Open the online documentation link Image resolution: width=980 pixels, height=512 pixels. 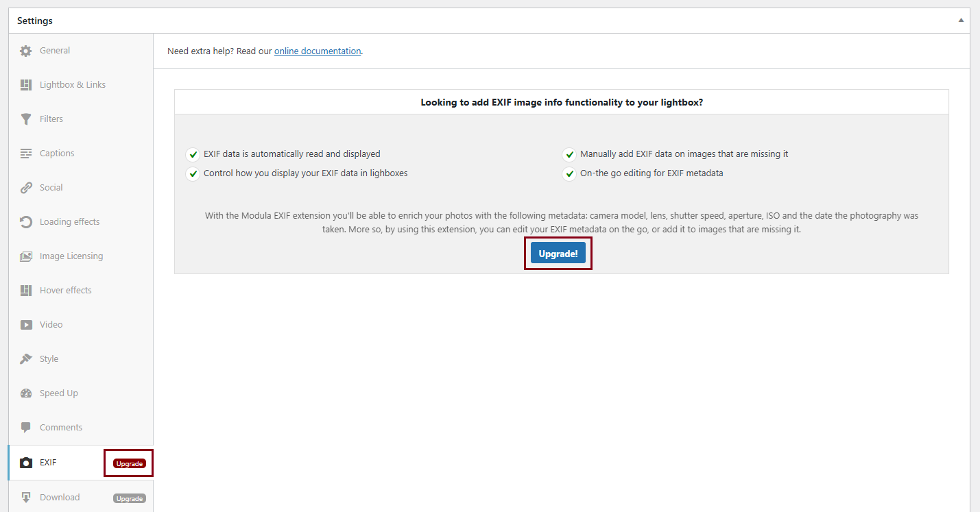pyautogui.click(x=318, y=51)
